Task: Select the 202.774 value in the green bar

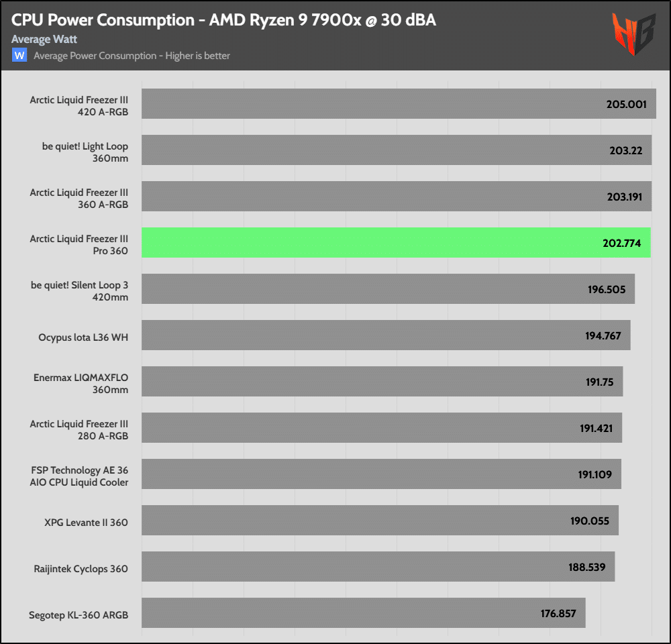Action: click(621, 243)
